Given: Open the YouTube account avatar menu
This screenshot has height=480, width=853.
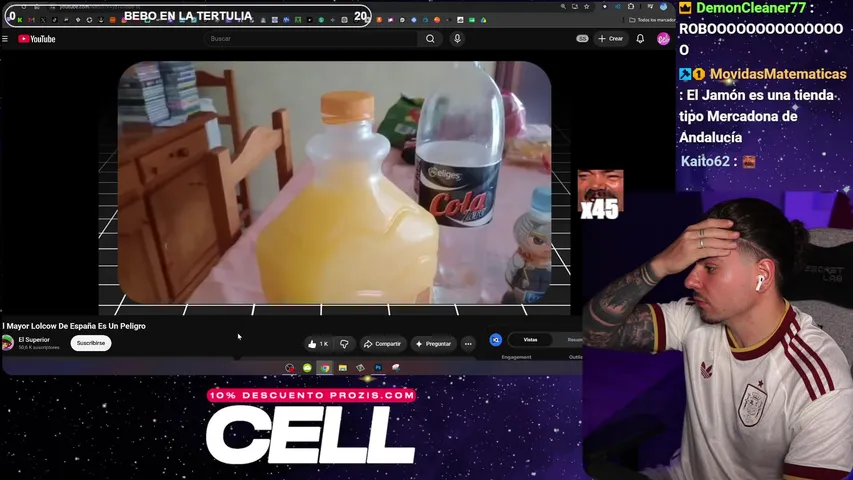Looking at the screenshot, I should click(x=663, y=39).
